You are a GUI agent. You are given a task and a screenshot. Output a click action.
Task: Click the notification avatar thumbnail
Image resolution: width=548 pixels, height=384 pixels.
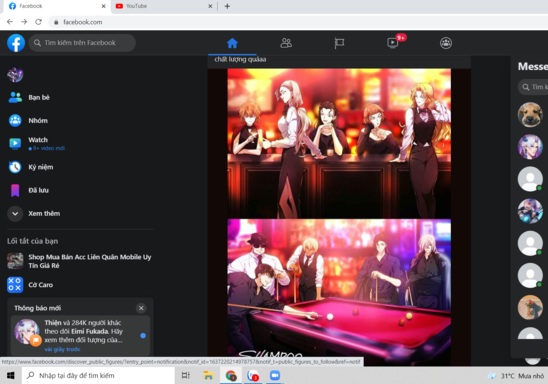pyautogui.click(x=27, y=332)
